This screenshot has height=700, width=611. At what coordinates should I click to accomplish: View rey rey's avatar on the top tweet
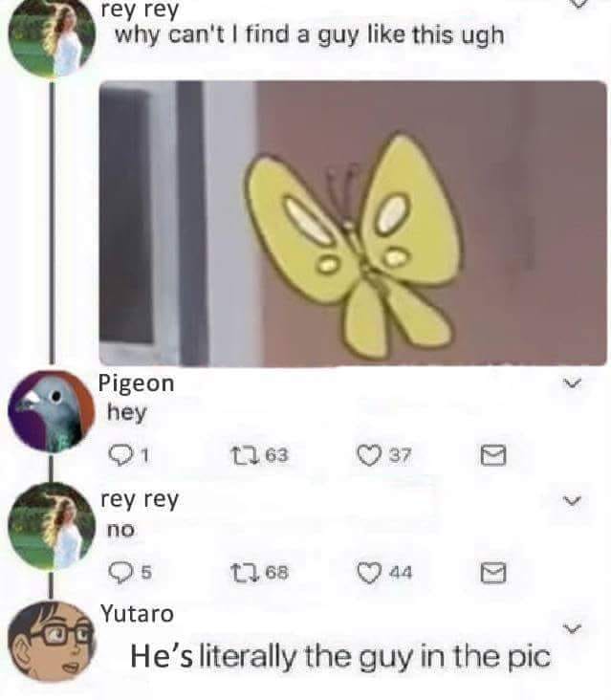pyautogui.click(x=52, y=36)
